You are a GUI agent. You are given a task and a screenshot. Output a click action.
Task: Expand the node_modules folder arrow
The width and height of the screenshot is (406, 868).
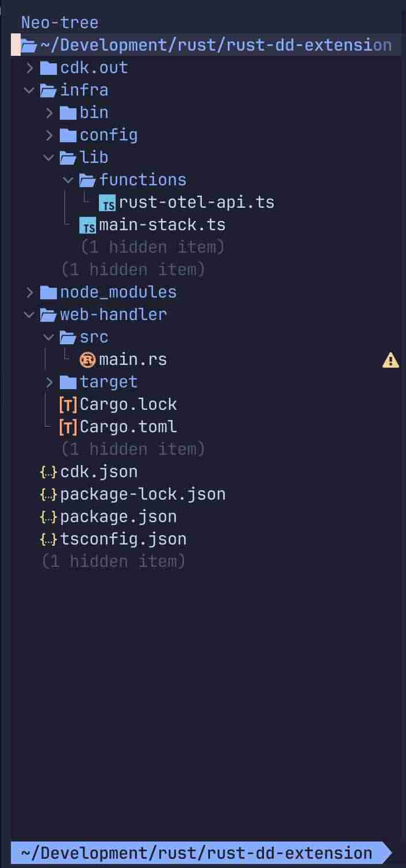point(29,292)
